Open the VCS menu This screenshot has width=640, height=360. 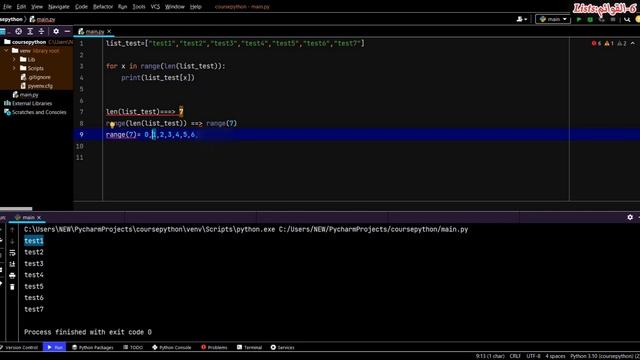coord(155,7)
